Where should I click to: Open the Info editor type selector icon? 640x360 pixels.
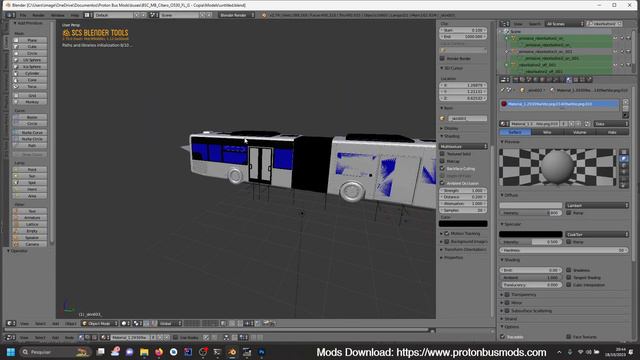click(x=10, y=15)
